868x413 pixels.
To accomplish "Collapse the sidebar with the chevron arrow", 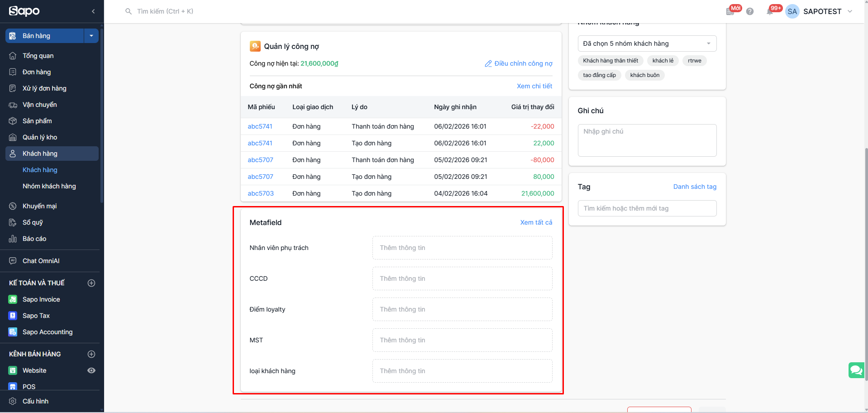I will (x=93, y=11).
